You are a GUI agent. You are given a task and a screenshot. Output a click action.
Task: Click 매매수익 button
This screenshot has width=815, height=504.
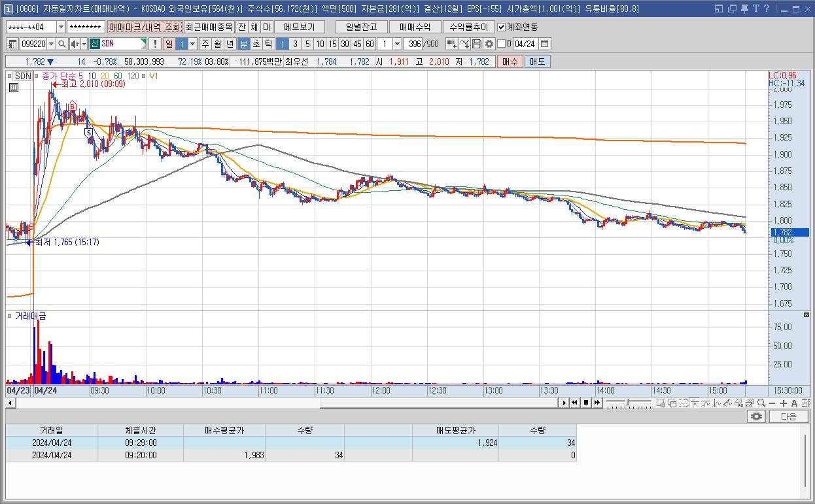click(x=415, y=27)
